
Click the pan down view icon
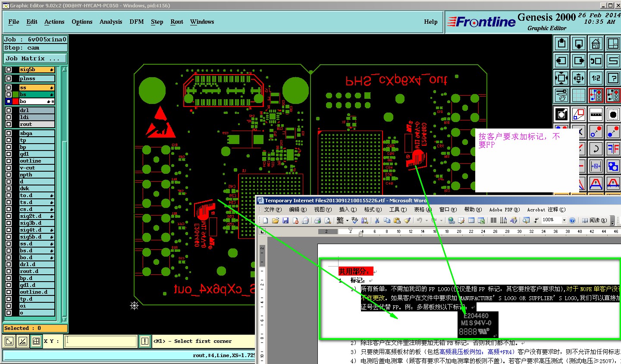579,44
